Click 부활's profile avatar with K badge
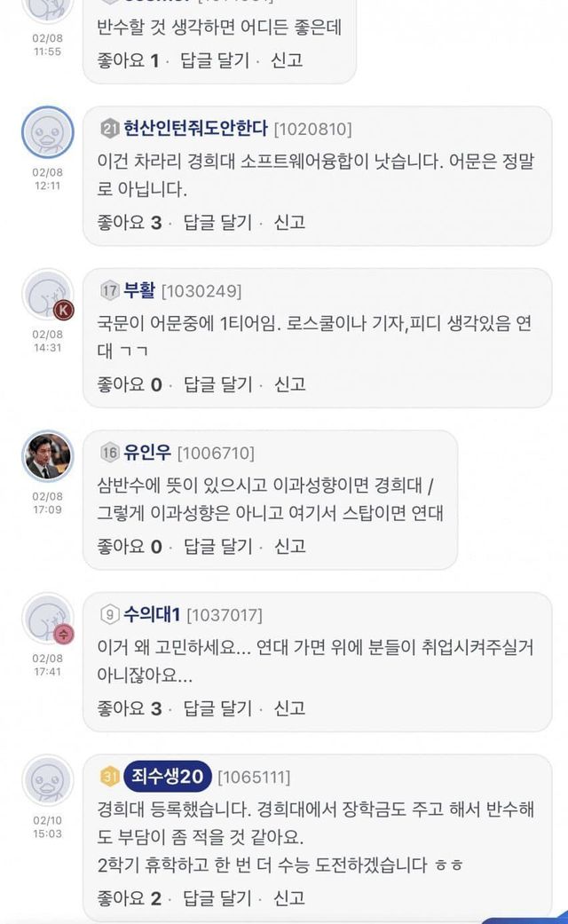 coord(47,296)
